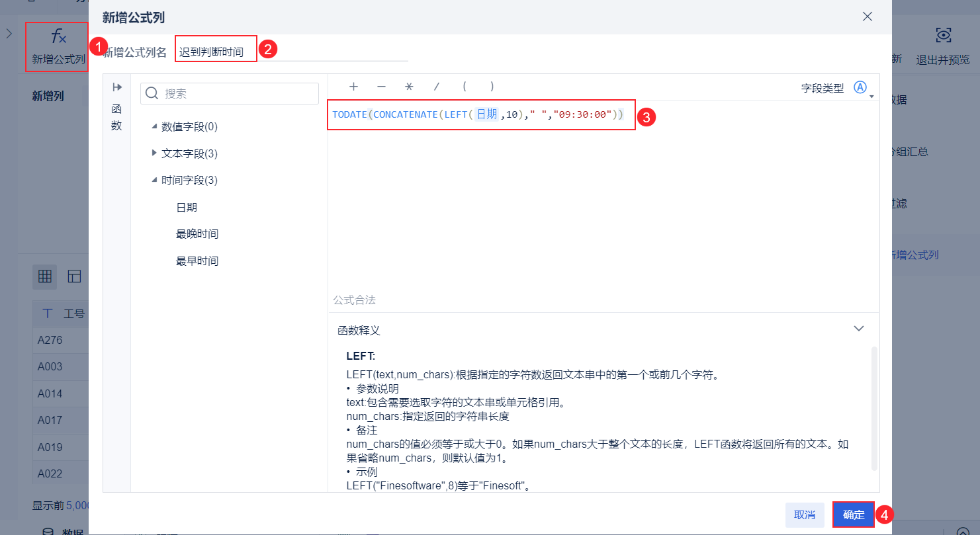This screenshot has width=980, height=535.
Task: Collapse the 函数释义 section chevron
Action: click(859, 329)
